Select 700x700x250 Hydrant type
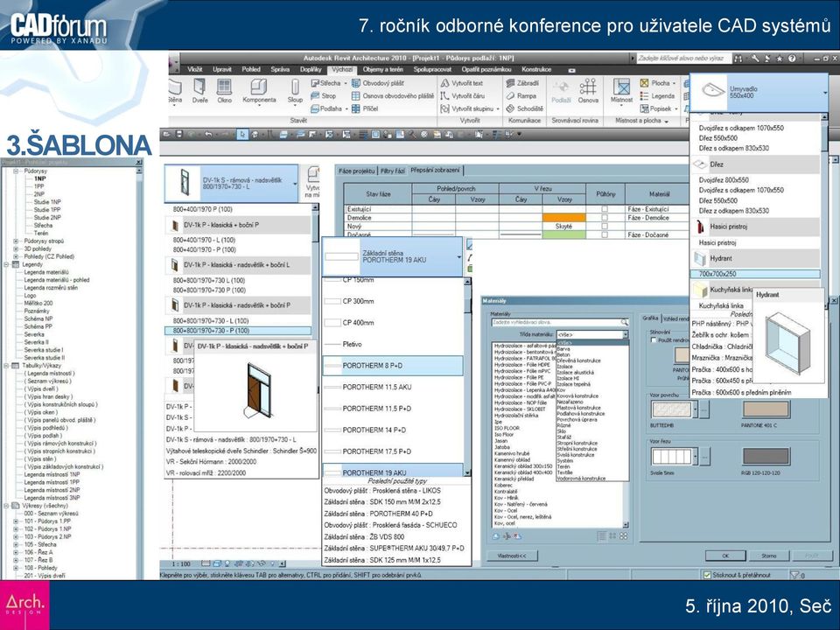The height and width of the screenshot is (630, 840). 755,274
